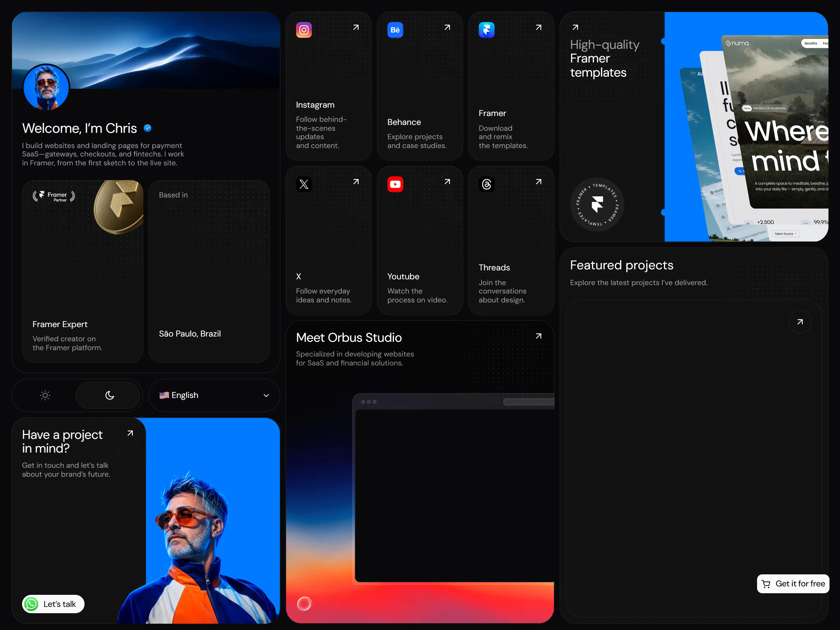Click the Behance logo icon
Image resolution: width=840 pixels, height=630 pixels.
pos(395,30)
